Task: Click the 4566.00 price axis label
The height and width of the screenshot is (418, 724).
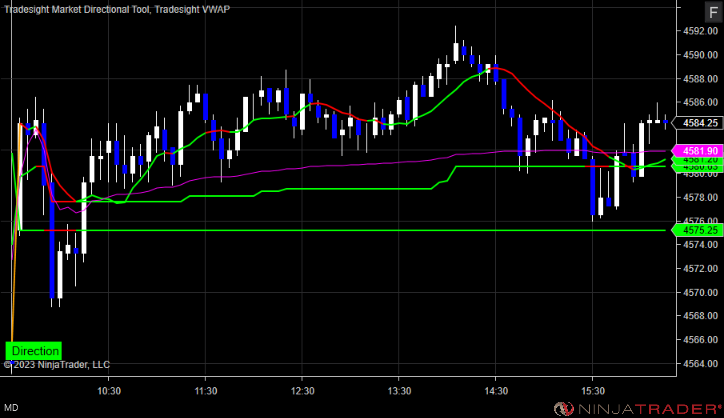Action: click(x=700, y=339)
